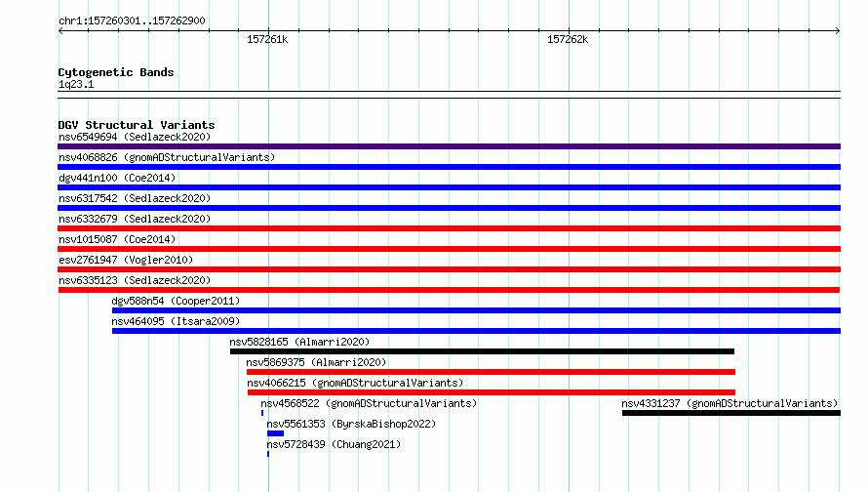Click the Cytogenetic Bands track title
868x492 pixels.
click(116, 72)
